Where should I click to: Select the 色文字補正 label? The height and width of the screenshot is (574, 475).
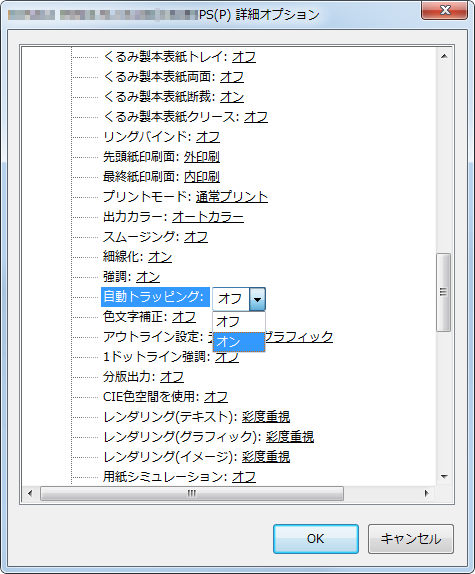point(135,317)
